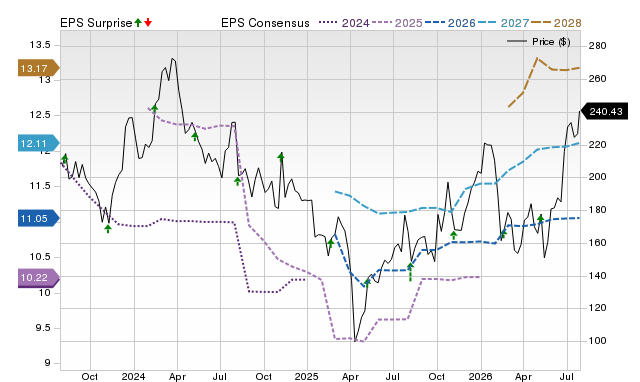Image resolution: width=640 pixels, height=382 pixels.
Task: Click the 160 right axis price label
Action: 598,242
